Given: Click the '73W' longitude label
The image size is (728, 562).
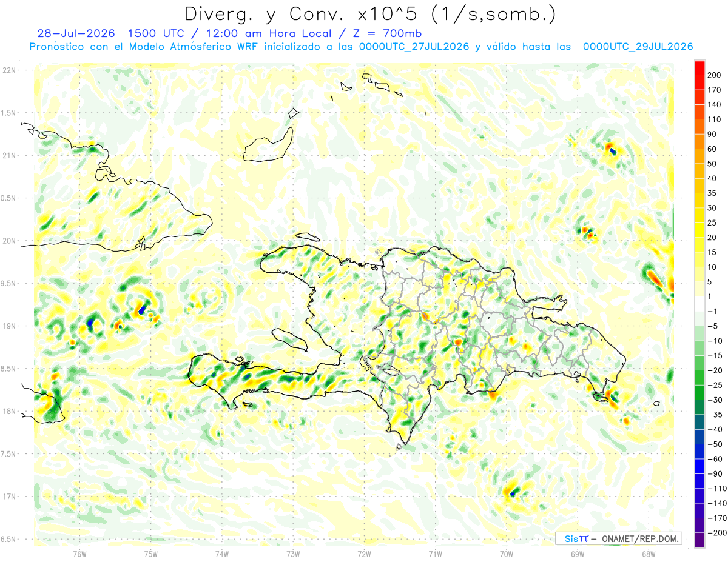Looking at the screenshot, I should tap(293, 554).
